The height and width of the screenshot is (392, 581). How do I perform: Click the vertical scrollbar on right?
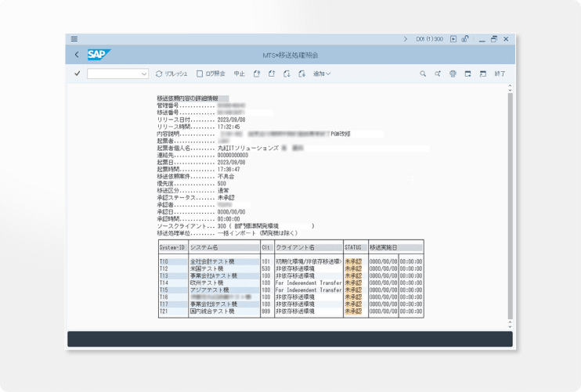point(510,203)
